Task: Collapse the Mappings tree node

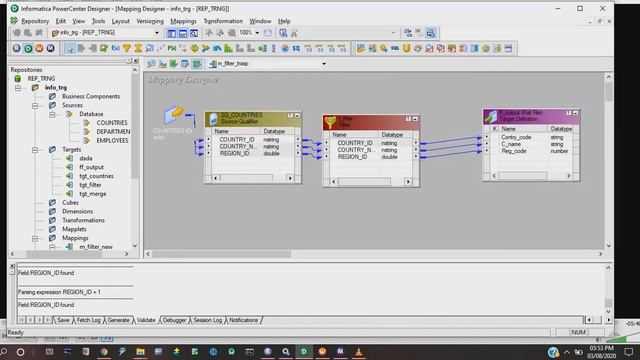Action: click(35, 238)
